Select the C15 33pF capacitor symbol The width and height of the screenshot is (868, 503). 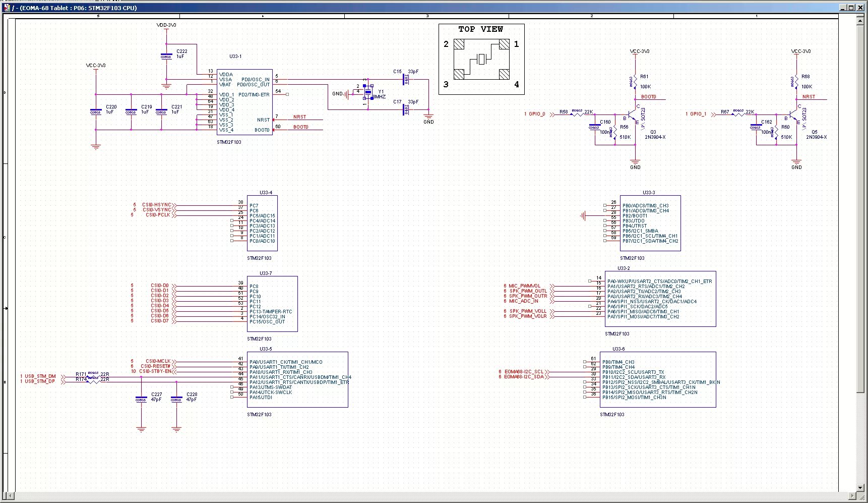pyautogui.click(x=406, y=79)
